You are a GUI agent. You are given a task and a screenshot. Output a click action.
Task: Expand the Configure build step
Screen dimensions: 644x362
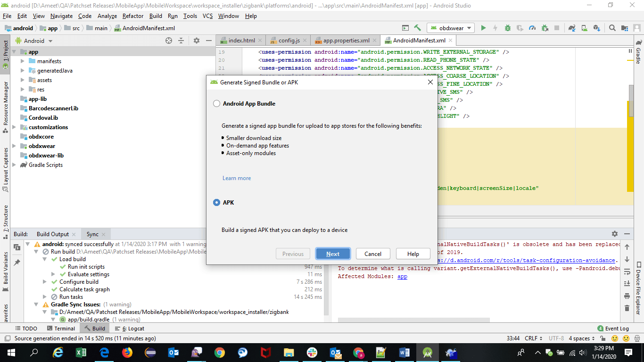point(45,282)
